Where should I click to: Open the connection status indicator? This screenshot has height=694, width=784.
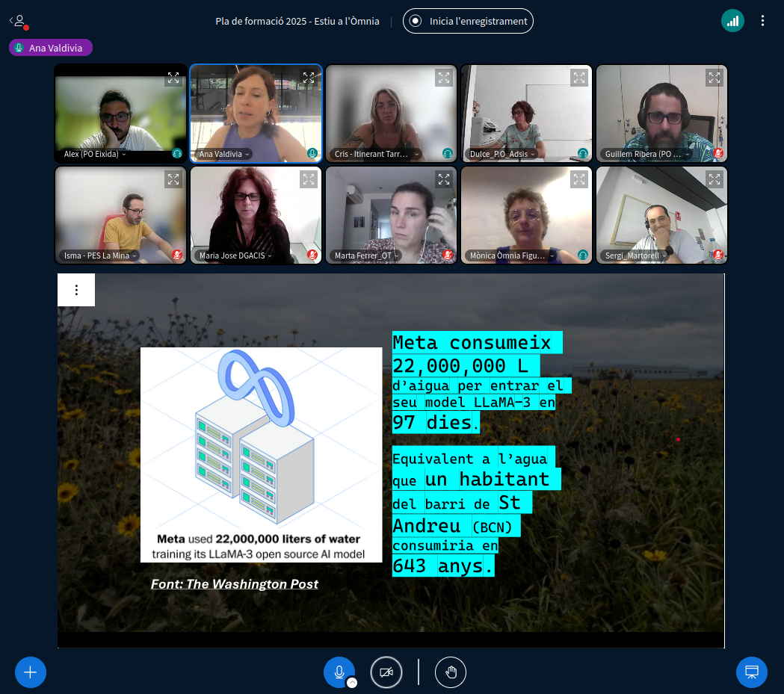pyautogui.click(x=732, y=21)
